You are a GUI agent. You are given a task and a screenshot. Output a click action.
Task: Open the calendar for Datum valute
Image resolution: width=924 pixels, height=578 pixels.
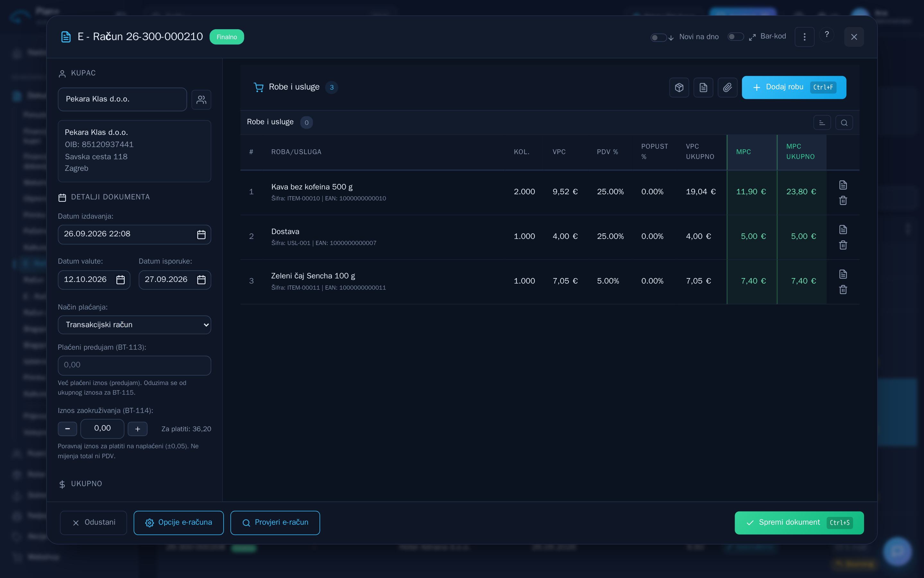pos(120,280)
